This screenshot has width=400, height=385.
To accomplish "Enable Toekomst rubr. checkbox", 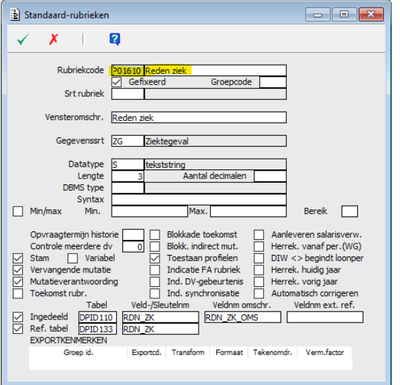I will tap(18, 293).
